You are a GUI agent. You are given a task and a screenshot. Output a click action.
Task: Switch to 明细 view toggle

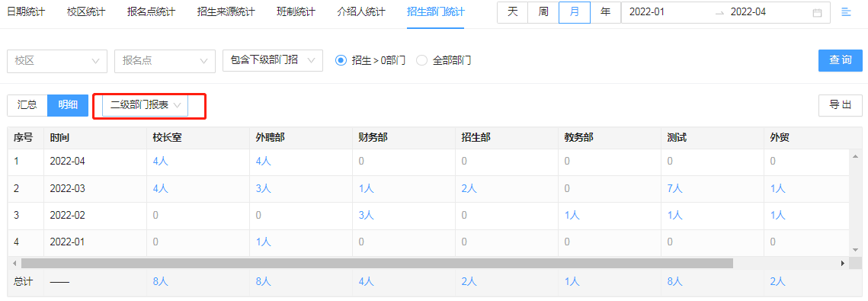[x=68, y=105]
